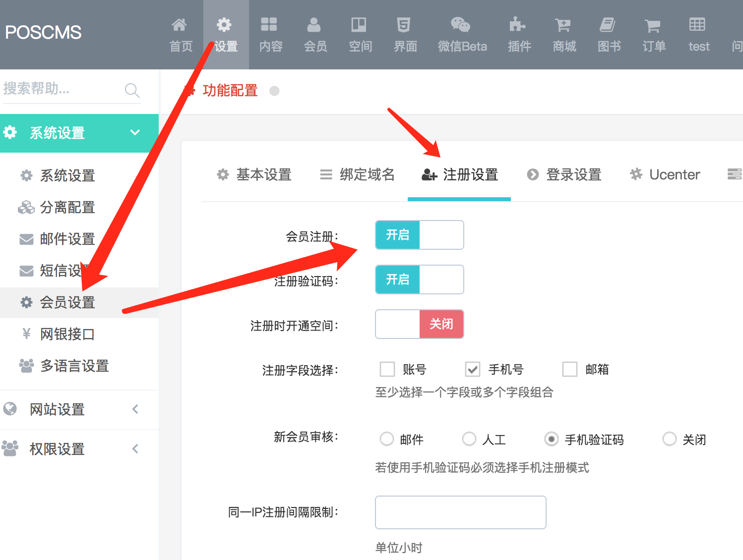Open the 功能配置 breadcrumb link
The image size is (743, 560).
point(230,91)
